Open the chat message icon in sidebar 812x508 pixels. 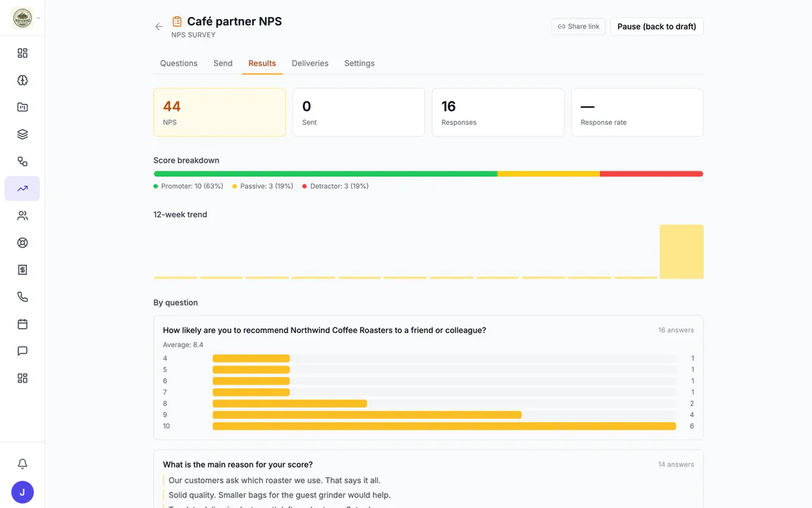[x=23, y=351]
